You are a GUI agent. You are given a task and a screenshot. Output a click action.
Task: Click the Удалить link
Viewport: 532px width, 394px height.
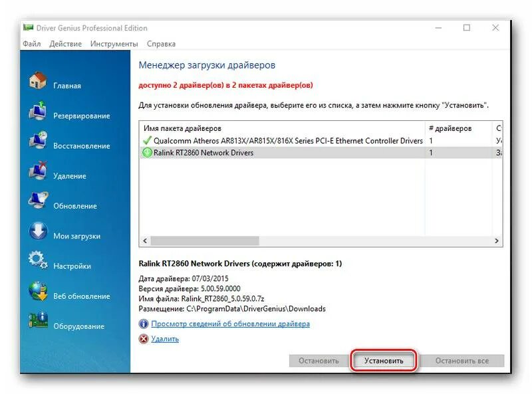(x=165, y=339)
